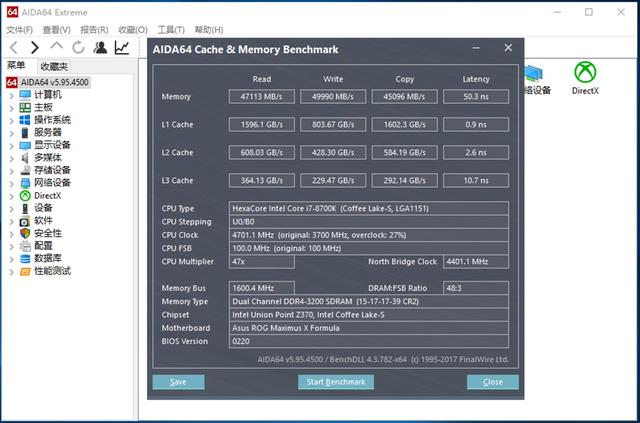The height and width of the screenshot is (423, 640).
Task: Select the Memory Latency 50.3 ns field
Action: click(476, 97)
